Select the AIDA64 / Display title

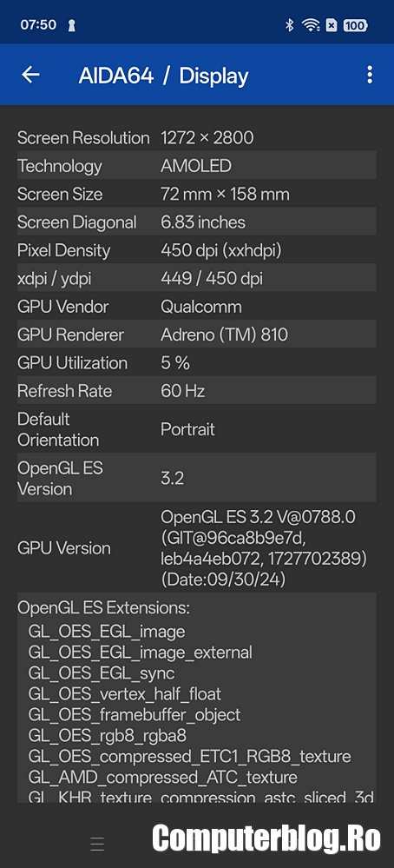(x=163, y=76)
